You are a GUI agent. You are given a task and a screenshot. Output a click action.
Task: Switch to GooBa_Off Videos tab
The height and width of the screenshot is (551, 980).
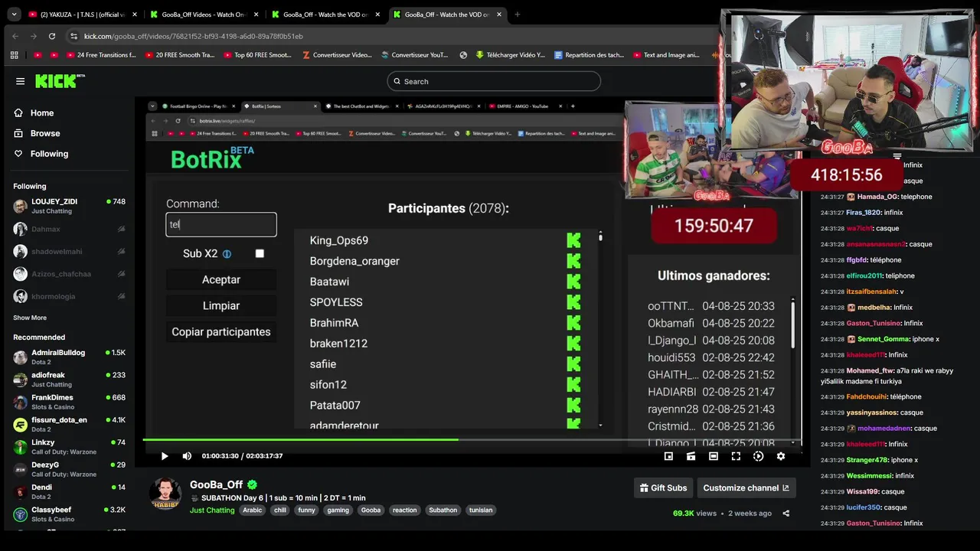point(203,15)
